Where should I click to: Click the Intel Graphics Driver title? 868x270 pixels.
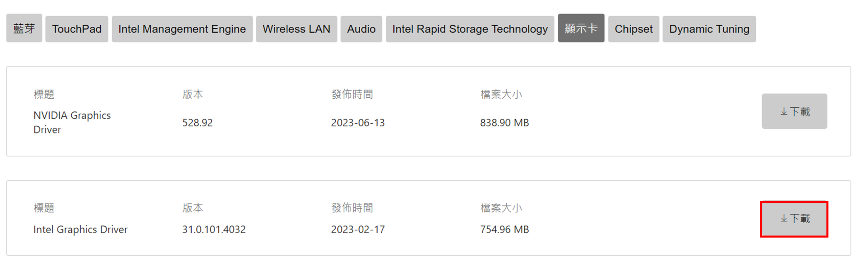[80, 229]
